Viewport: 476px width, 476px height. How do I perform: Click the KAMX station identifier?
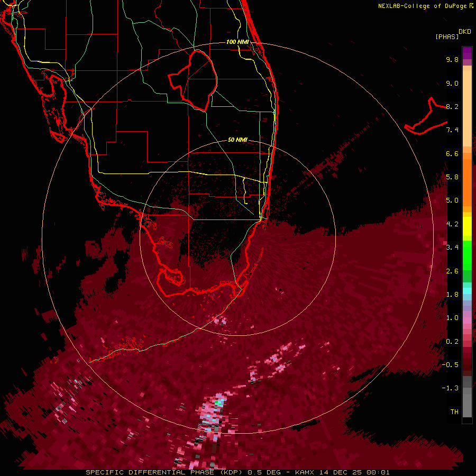point(305,472)
